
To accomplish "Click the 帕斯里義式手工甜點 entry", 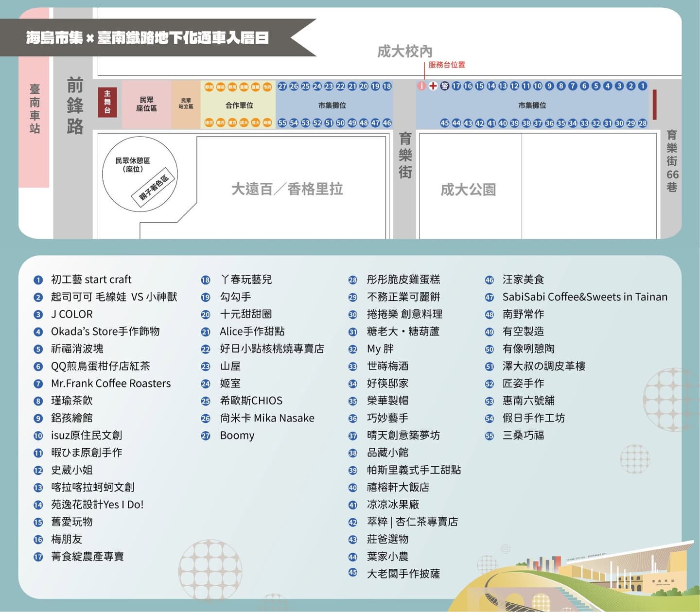I will coord(414,470).
